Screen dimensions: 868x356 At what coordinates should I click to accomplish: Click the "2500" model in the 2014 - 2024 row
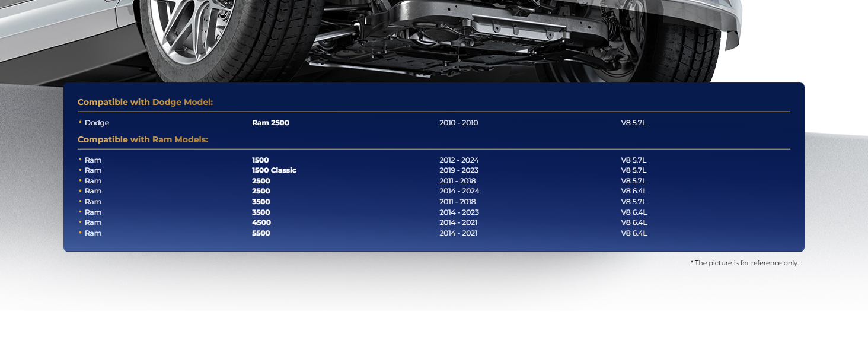pyautogui.click(x=261, y=191)
